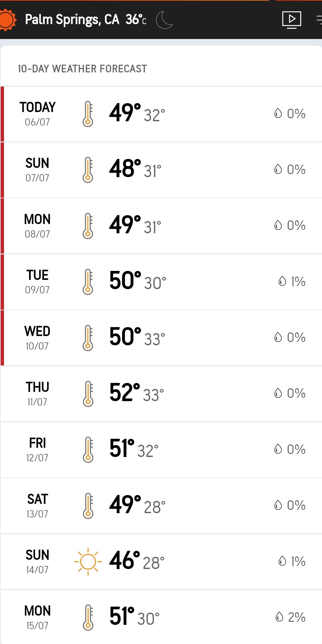Click the 10-Day Weather Forecast heading
322x644 pixels.
[x=82, y=69]
